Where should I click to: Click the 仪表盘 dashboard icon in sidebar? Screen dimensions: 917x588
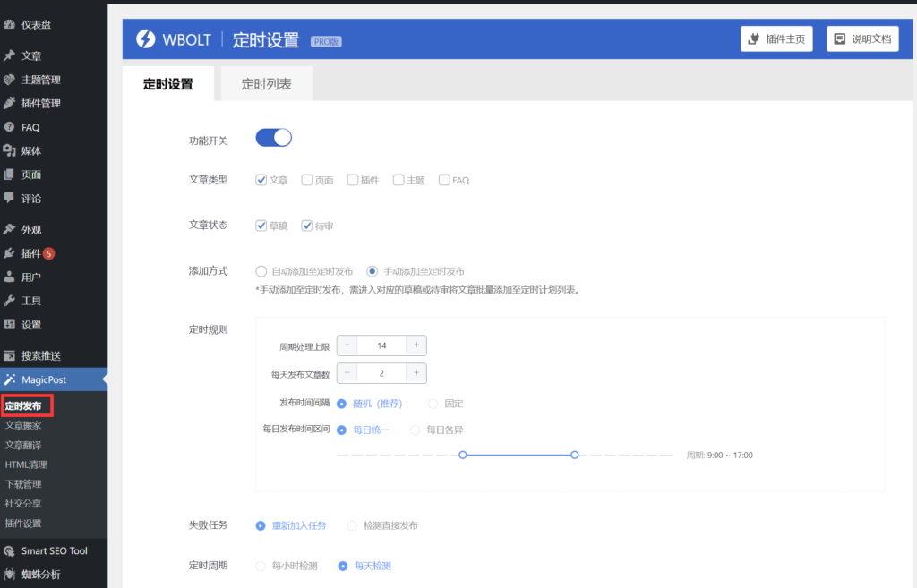click(x=9, y=25)
